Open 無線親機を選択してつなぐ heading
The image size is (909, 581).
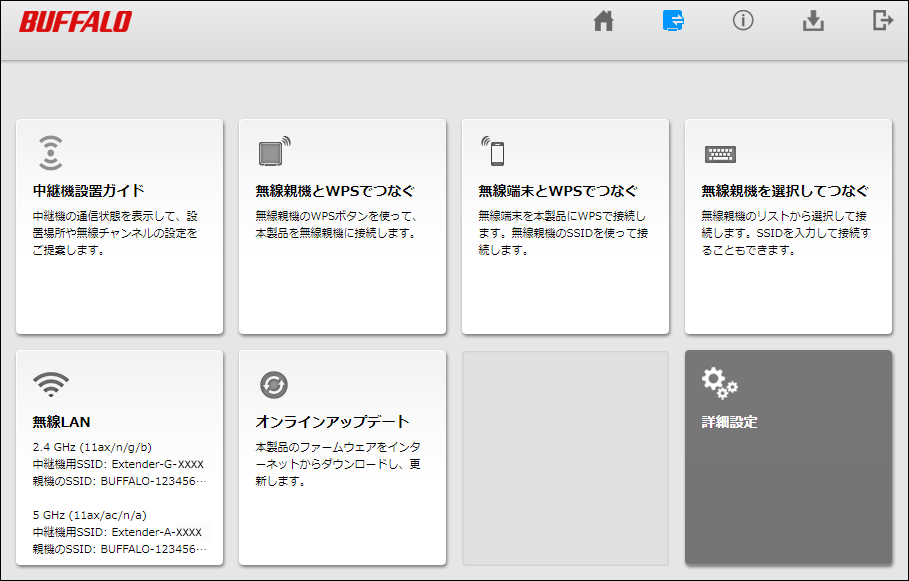click(784, 191)
